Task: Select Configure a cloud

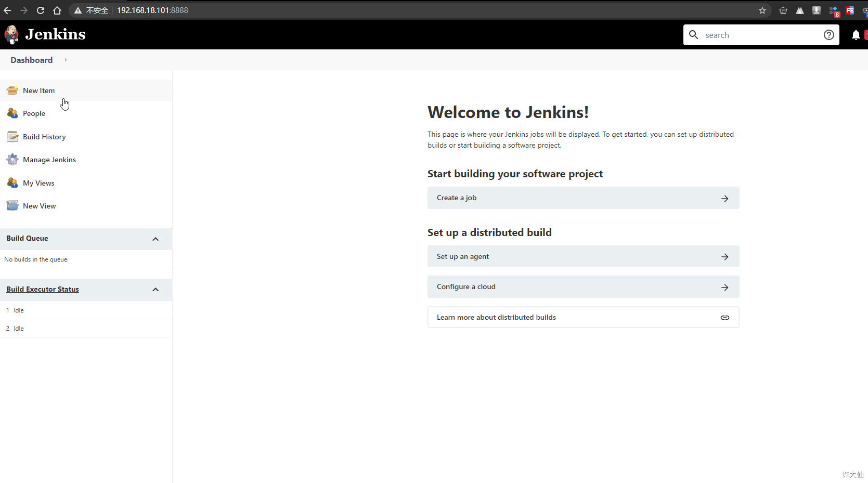Action: [583, 286]
